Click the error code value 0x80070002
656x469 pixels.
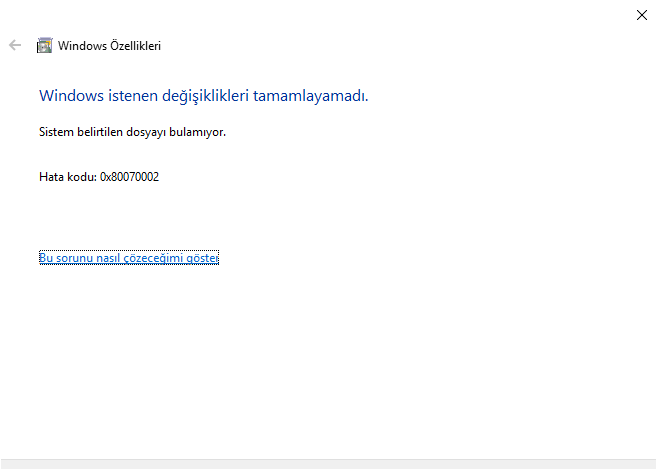point(129,177)
